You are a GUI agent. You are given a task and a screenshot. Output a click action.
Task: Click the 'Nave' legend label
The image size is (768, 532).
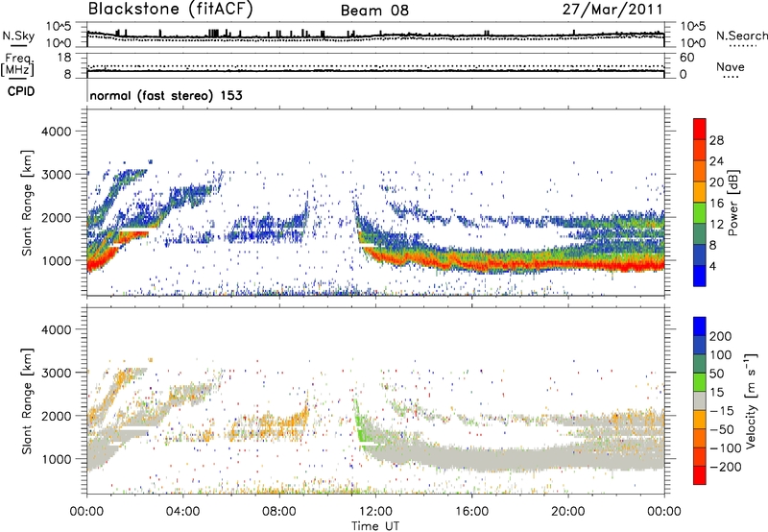[731, 66]
